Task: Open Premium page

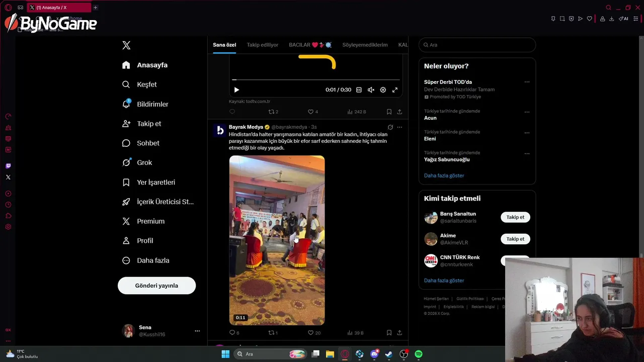Action: tap(143, 221)
